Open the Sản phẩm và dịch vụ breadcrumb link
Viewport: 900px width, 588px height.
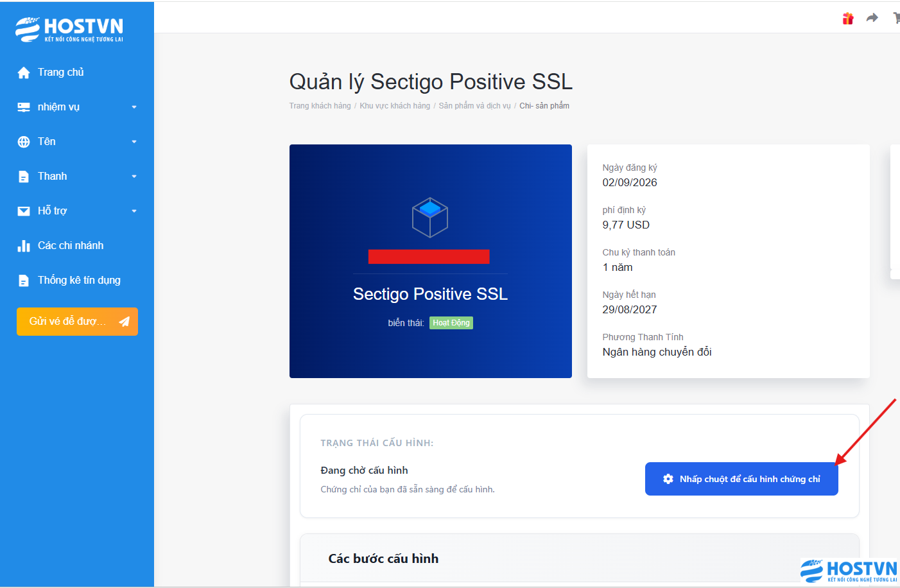pyautogui.click(x=474, y=106)
